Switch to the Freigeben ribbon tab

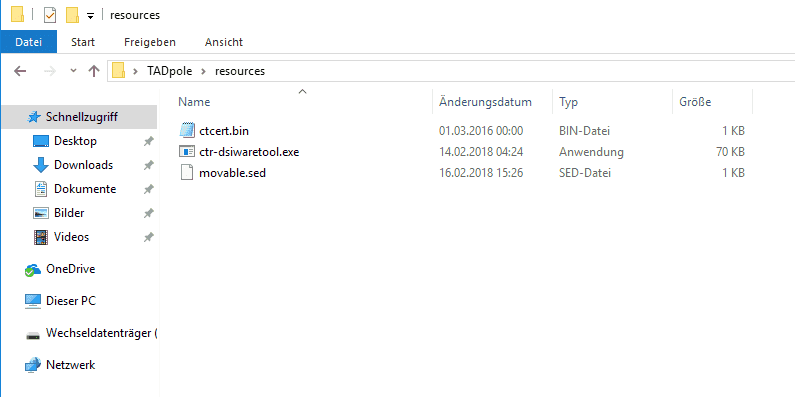pos(150,42)
